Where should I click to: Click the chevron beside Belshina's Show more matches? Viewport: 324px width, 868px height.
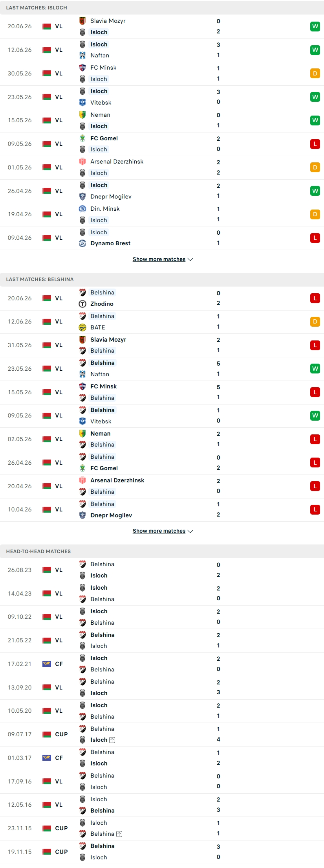[190, 531]
